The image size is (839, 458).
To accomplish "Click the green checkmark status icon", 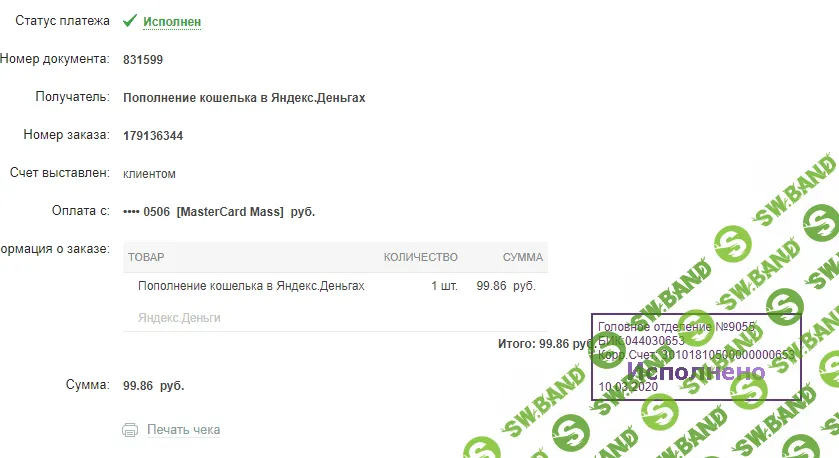I will (129, 21).
